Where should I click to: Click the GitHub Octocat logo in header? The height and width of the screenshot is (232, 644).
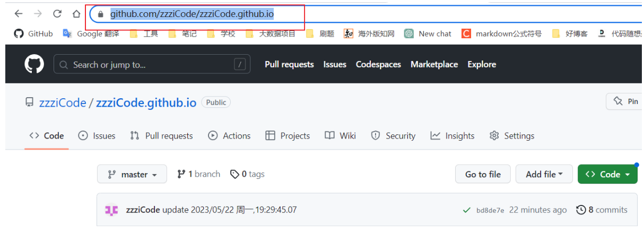pyautogui.click(x=34, y=65)
